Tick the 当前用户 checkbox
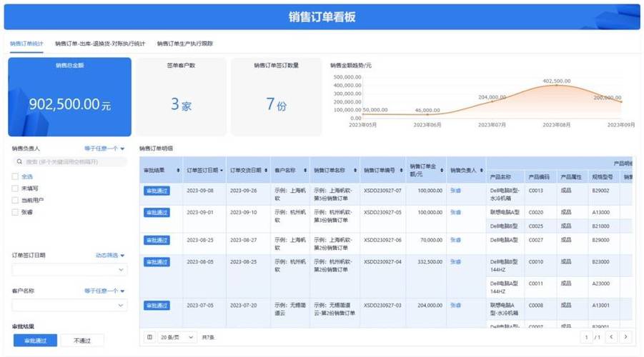Image resolution: width=644 pixels, height=357 pixels. [x=15, y=200]
